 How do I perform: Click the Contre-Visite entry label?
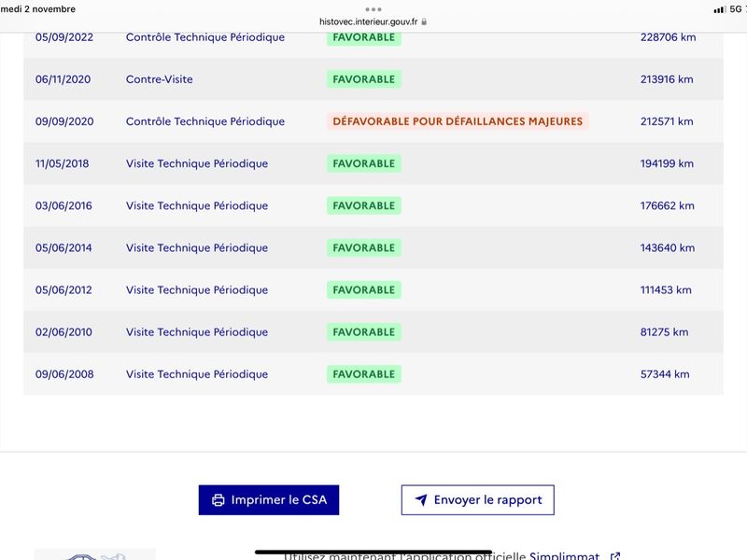point(159,79)
